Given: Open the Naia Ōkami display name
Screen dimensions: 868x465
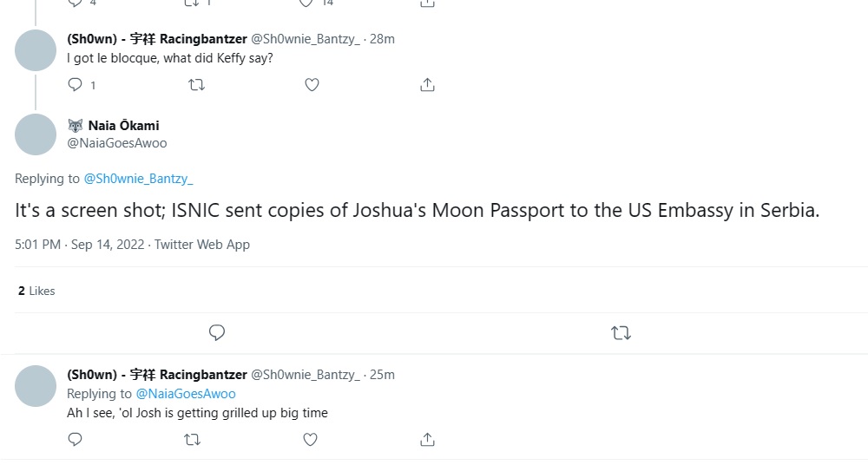Looking at the screenshot, I should click(123, 126).
